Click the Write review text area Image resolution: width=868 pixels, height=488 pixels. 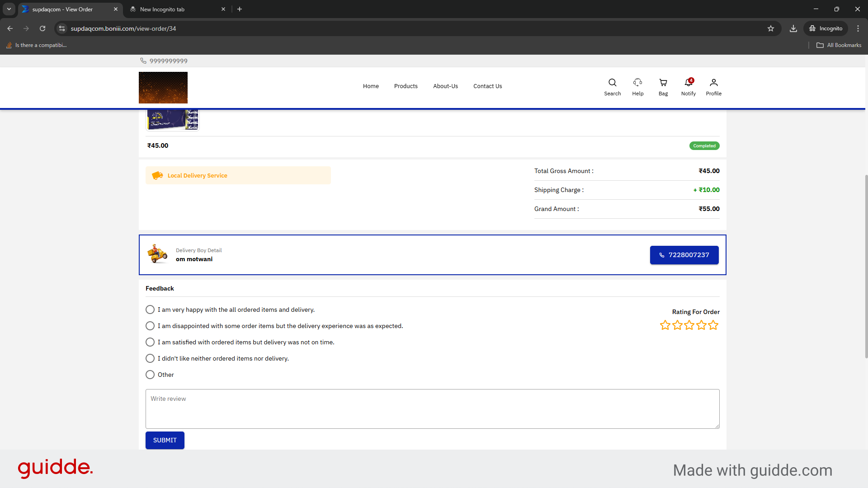pyautogui.click(x=432, y=408)
